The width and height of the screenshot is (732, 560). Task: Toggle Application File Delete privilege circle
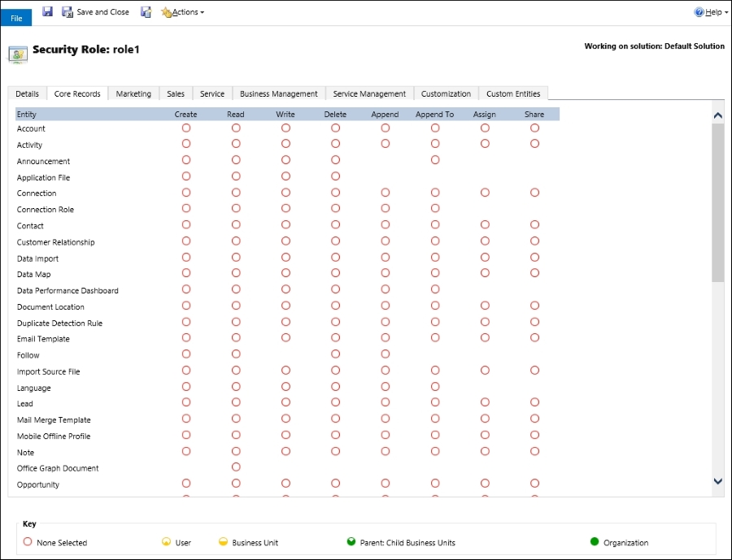click(x=335, y=176)
